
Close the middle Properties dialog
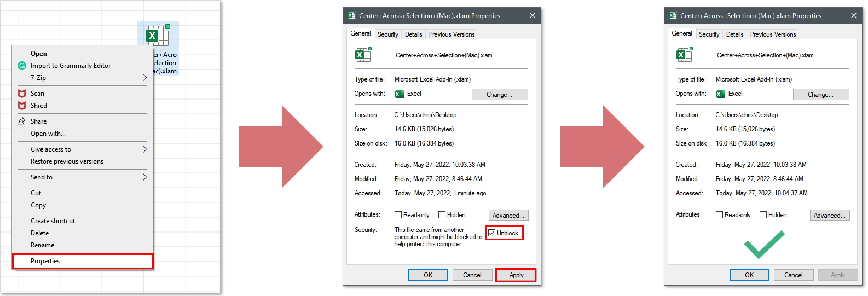pos(532,16)
